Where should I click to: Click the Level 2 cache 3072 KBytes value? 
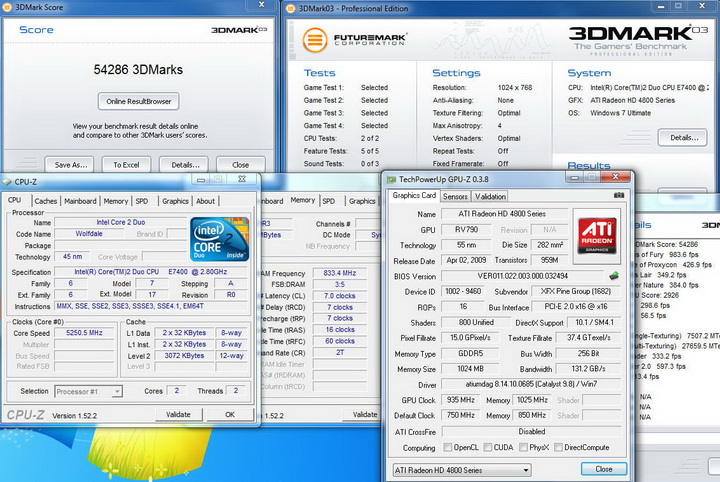pos(184,356)
